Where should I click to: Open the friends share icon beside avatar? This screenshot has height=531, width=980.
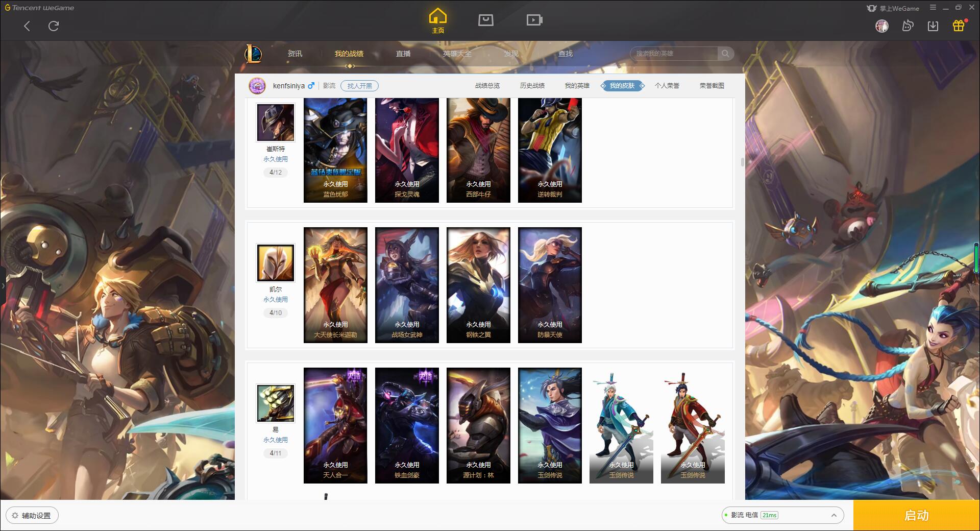tap(908, 26)
